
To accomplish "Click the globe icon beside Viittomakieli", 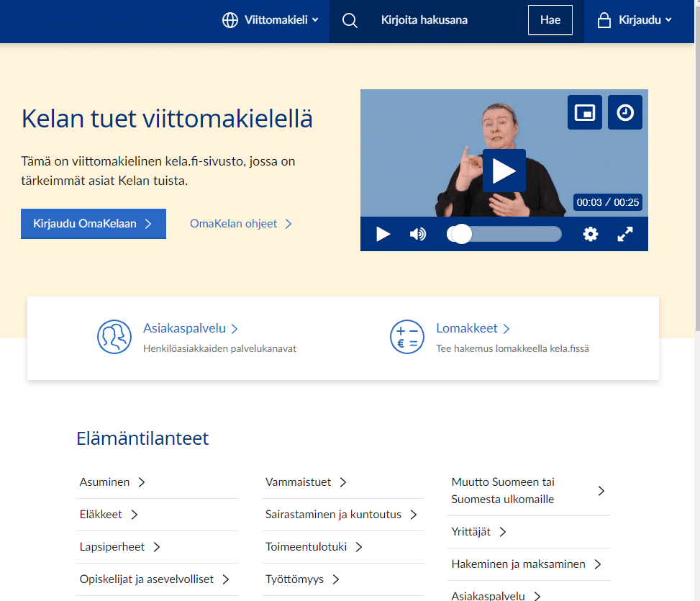I will click(229, 20).
